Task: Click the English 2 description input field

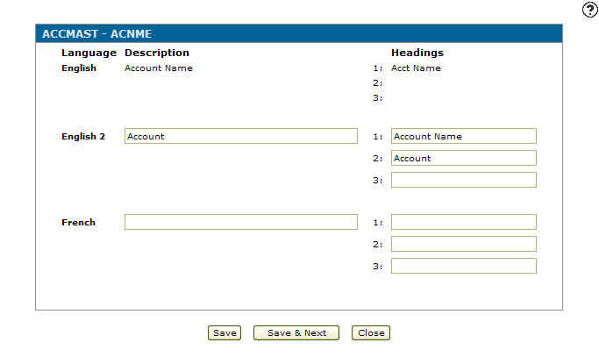Action: (241, 136)
